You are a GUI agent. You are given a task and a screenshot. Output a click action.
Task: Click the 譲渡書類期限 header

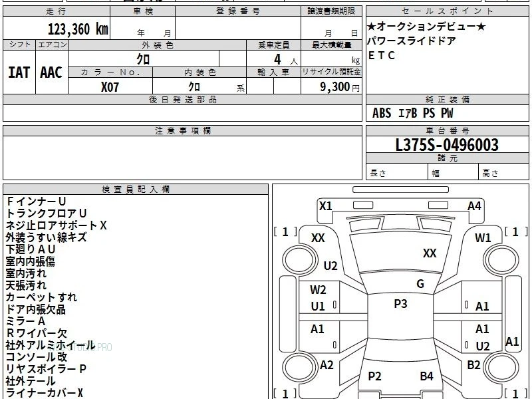click(331, 11)
